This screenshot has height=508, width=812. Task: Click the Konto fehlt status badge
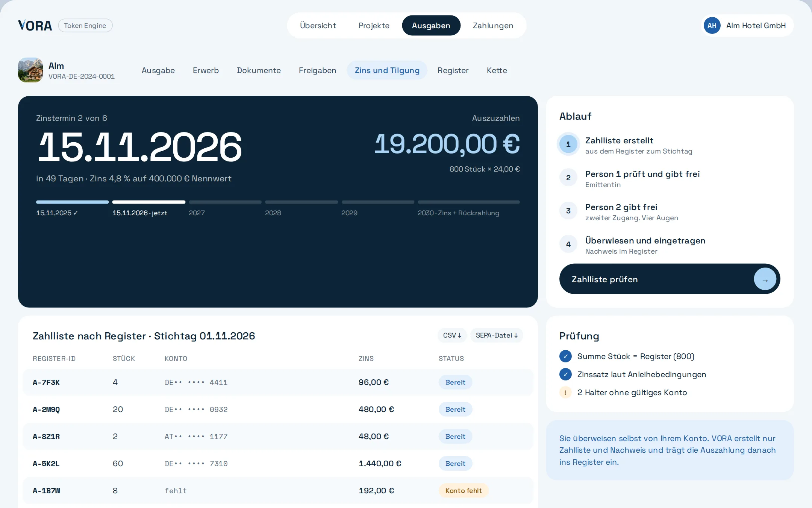point(464,491)
